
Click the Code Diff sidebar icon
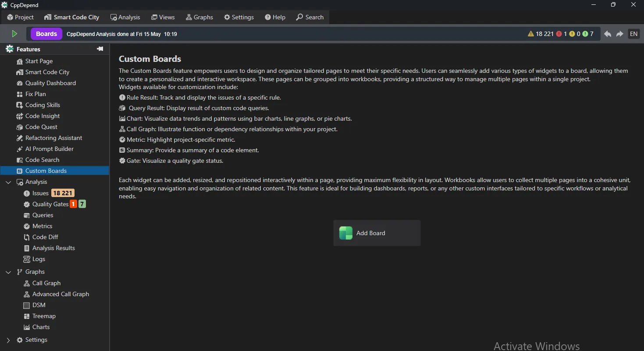click(x=26, y=237)
